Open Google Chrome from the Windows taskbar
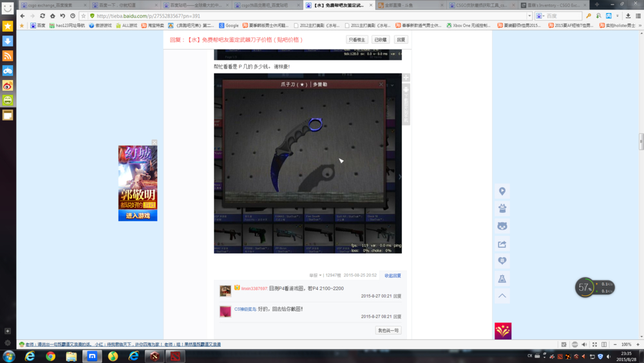 click(x=50, y=357)
